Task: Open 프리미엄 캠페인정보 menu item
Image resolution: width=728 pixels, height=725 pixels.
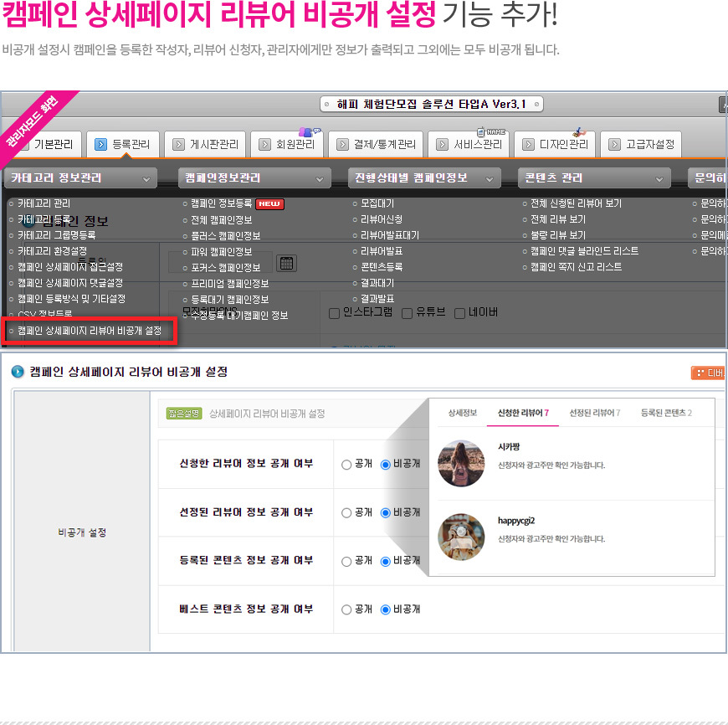Action: click(x=230, y=283)
